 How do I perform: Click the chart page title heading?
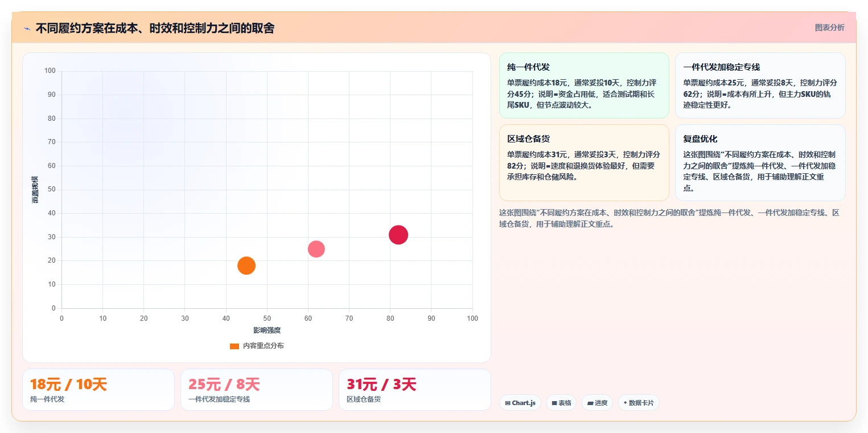pyautogui.click(x=155, y=28)
